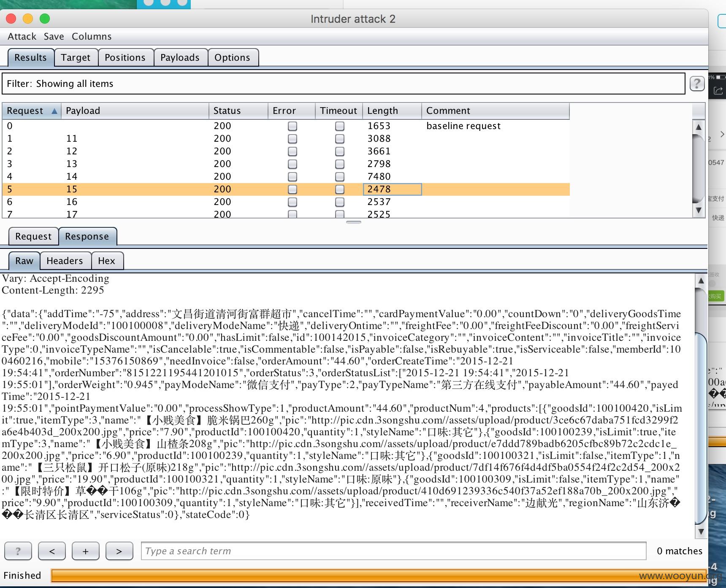Open the Columns menu
This screenshot has height=588, width=726.
click(92, 36)
